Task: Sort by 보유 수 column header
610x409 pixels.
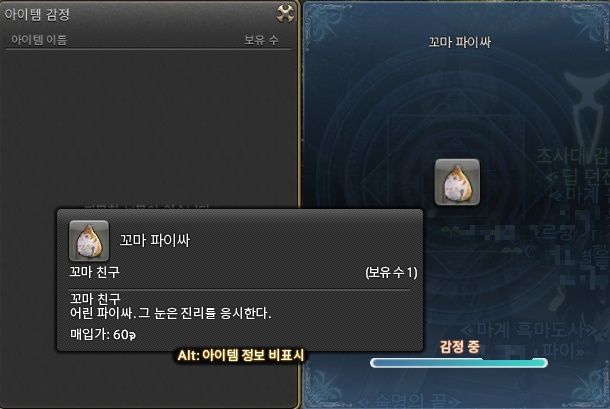Action: pos(261,40)
